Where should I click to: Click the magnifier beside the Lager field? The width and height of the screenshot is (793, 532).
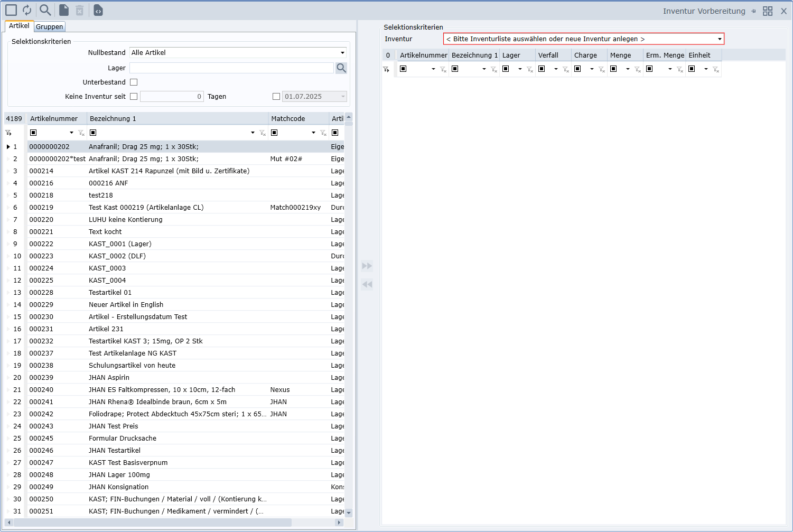coord(341,68)
